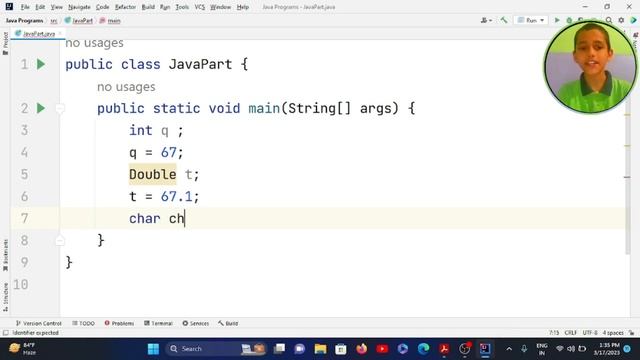Open the Run configuration dropdown
640x360 pixels.
point(531,20)
